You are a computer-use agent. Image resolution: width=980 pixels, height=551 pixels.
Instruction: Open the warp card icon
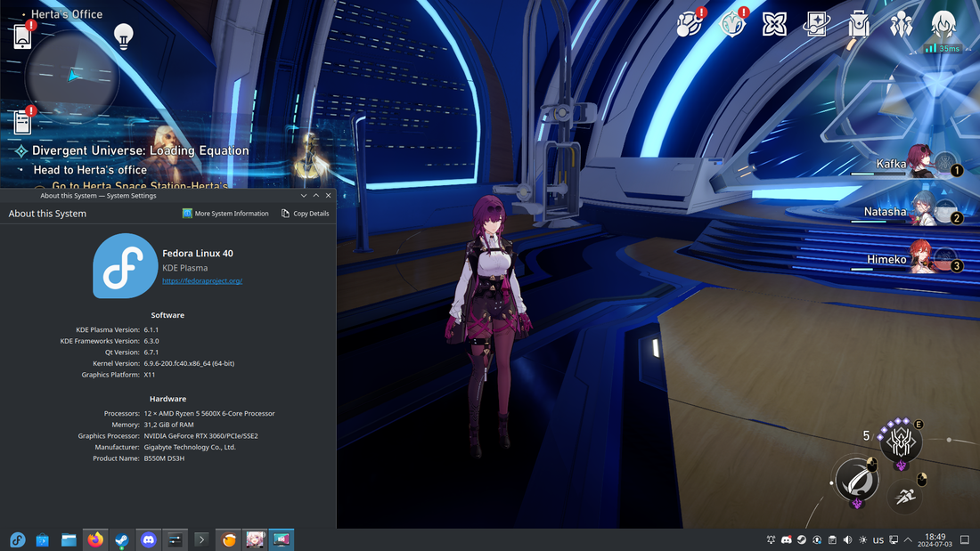(816, 25)
